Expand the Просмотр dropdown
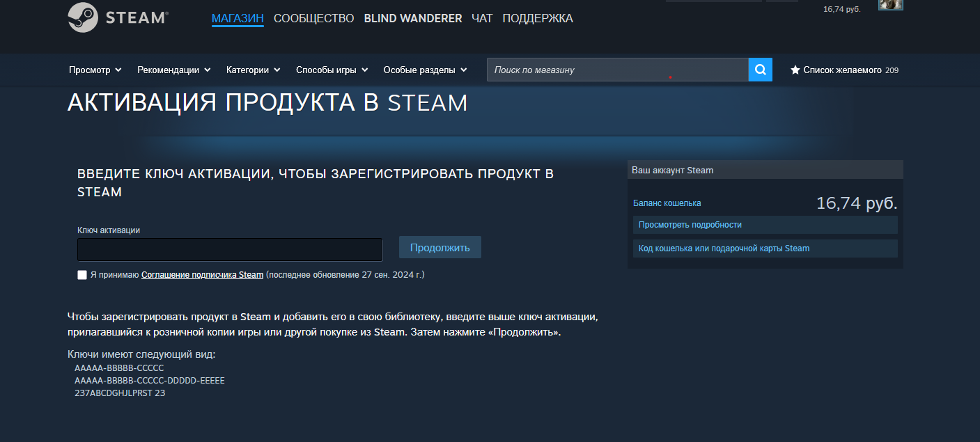This screenshot has height=442, width=980. [95, 70]
